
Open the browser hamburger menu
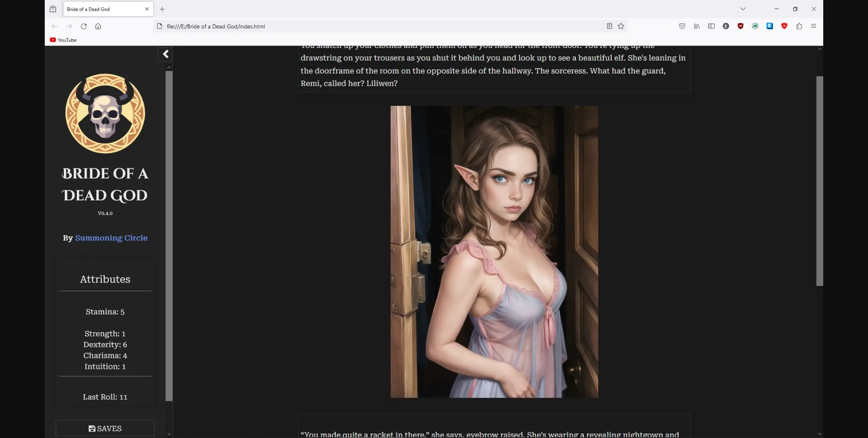coord(814,26)
